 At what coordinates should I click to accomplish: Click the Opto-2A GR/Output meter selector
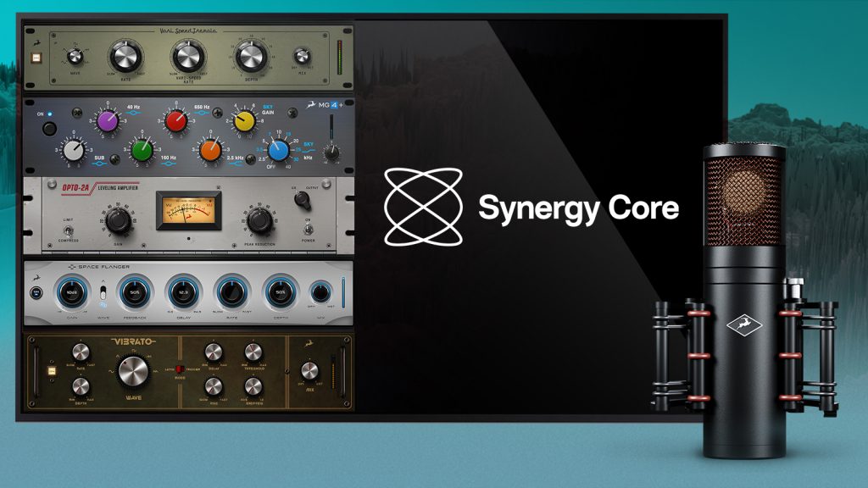tap(303, 200)
